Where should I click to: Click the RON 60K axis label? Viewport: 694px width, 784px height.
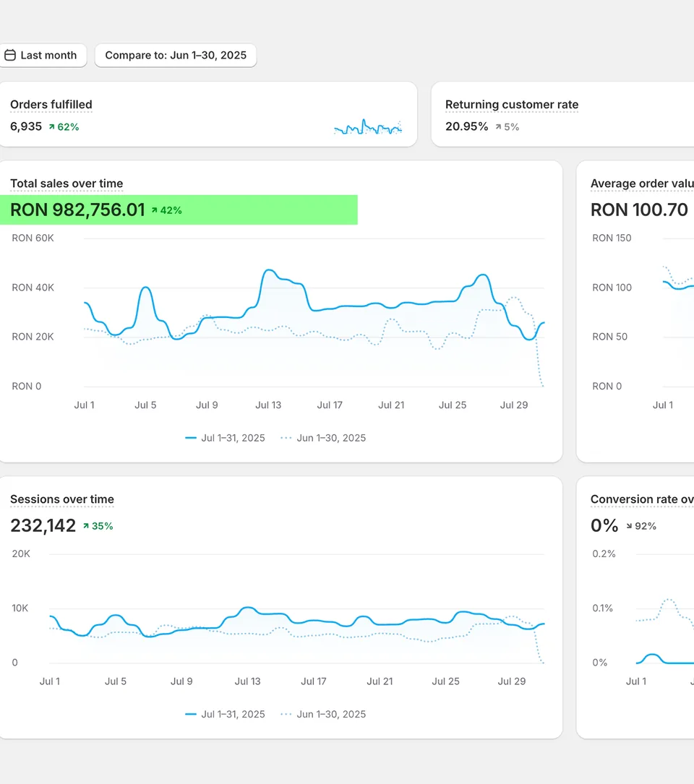33,238
